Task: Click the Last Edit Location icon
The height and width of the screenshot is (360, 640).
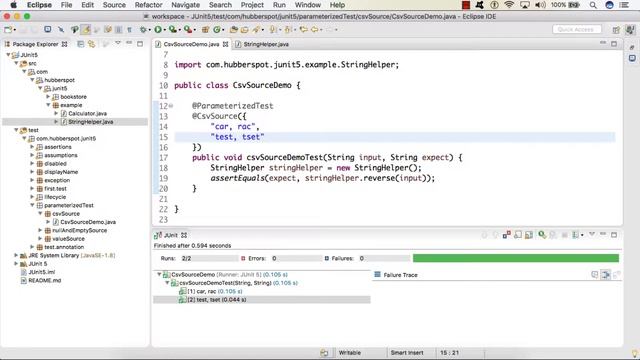Action: [x=303, y=29]
